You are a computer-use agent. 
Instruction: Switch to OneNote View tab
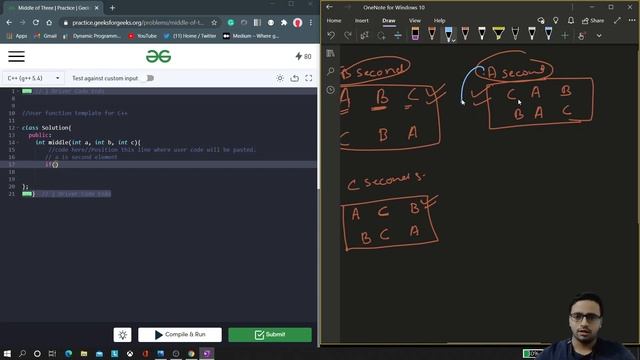click(x=414, y=20)
